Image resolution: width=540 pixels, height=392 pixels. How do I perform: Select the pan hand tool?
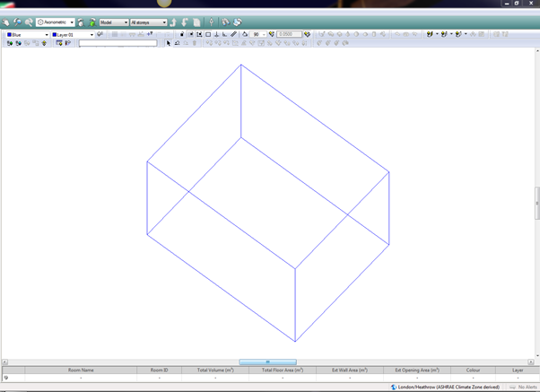[x=7, y=22]
